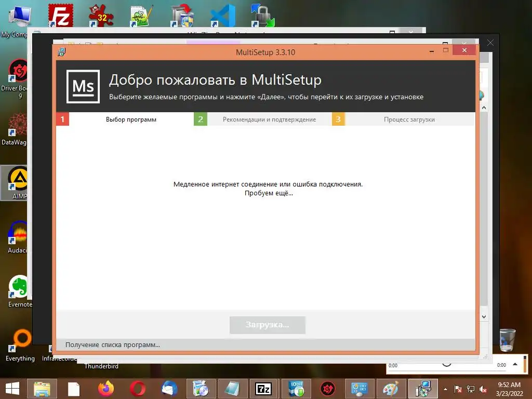Open the network tray icon
Screen dimensions: 532x399
tap(471, 389)
